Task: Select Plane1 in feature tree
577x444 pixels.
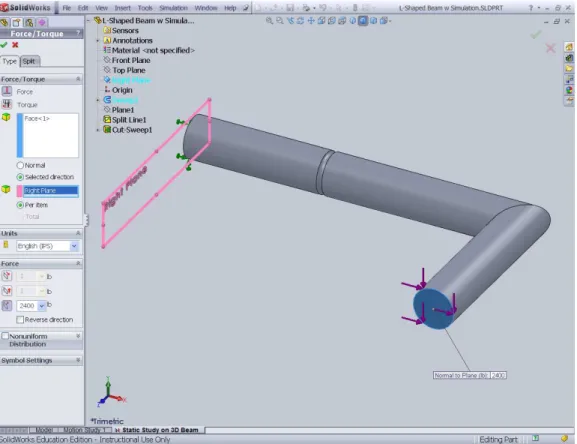Action: pyautogui.click(x=123, y=110)
